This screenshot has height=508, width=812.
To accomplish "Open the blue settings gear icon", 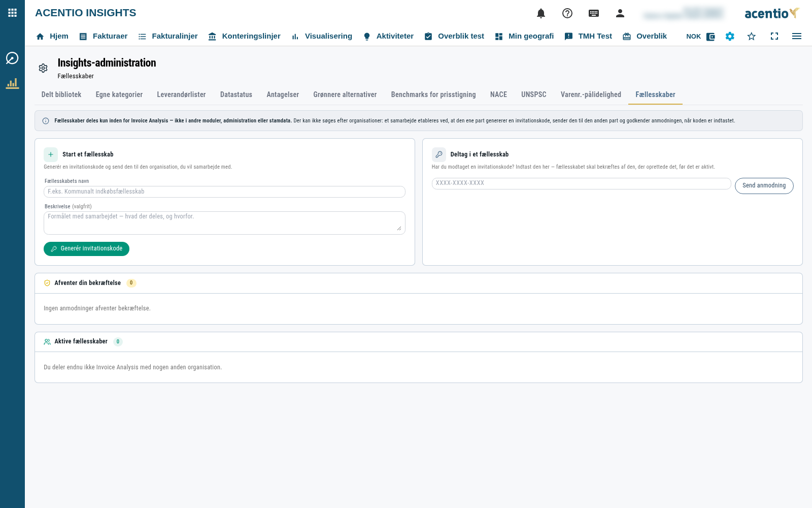I will click(x=730, y=37).
